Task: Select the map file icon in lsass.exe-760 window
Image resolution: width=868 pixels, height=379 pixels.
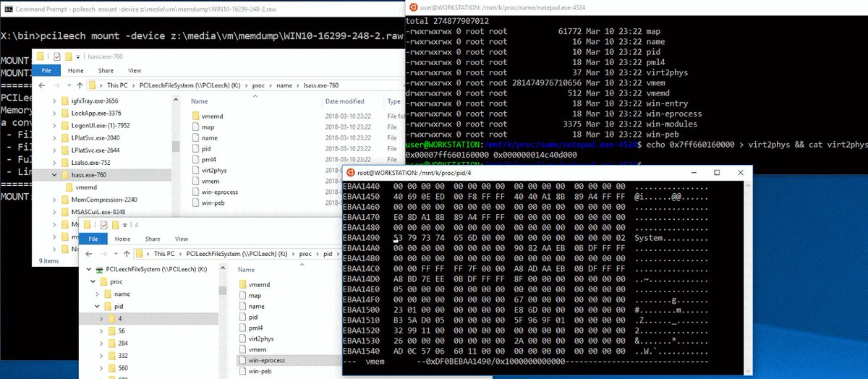Action: pyautogui.click(x=195, y=127)
